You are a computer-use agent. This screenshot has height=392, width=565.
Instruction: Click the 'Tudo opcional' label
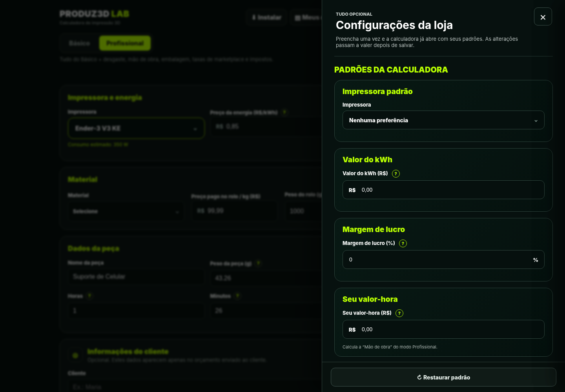354,14
